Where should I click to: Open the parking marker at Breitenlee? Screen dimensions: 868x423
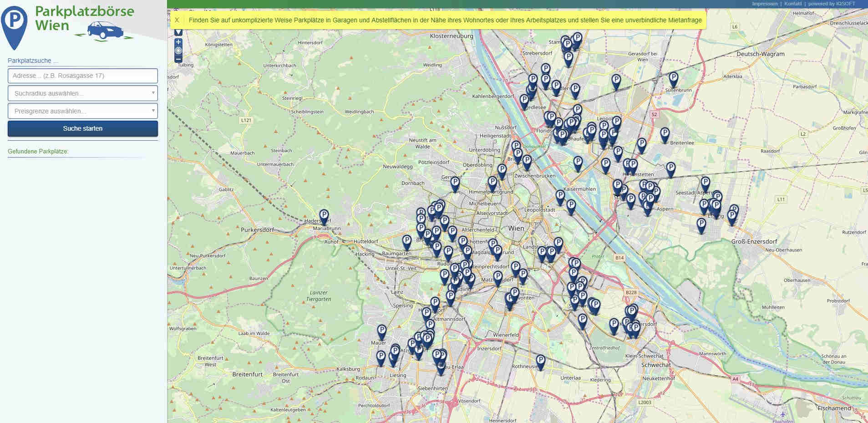point(665,135)
